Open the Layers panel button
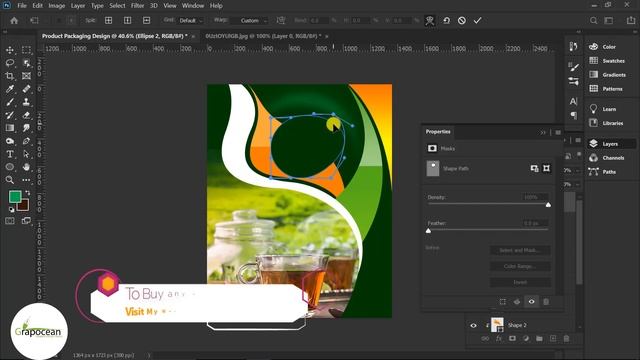Screen dimensions: 640x360 [611, 144]
